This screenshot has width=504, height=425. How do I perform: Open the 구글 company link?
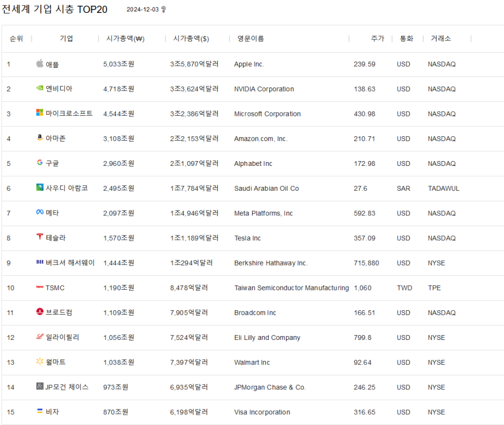(x=52, y=163)
